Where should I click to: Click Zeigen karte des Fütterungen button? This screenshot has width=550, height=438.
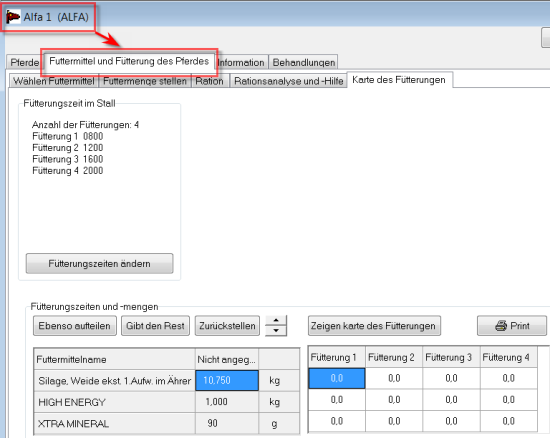[x=374, y=326]
